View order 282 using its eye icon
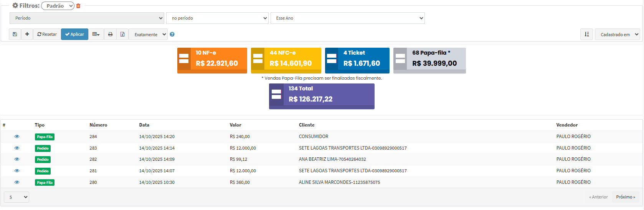The width and height of the screenshot is (644, 210). [x=17, y=159]
